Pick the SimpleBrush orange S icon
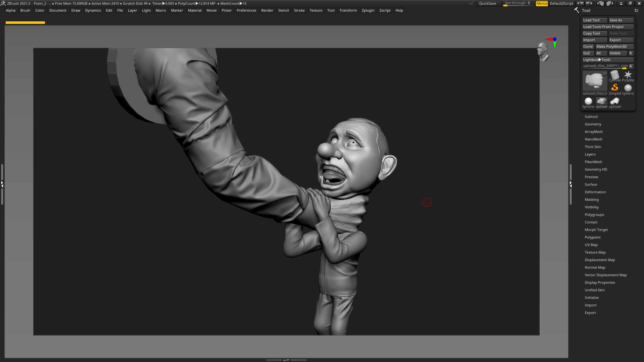Image resolution: width=644 pixels, height=362 pixels. 615,88
